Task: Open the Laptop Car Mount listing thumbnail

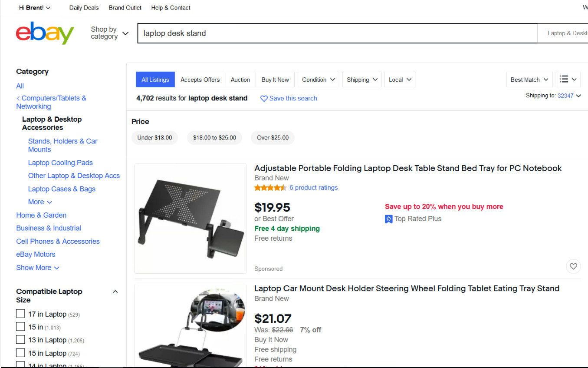Action: (x=190, y=326)
